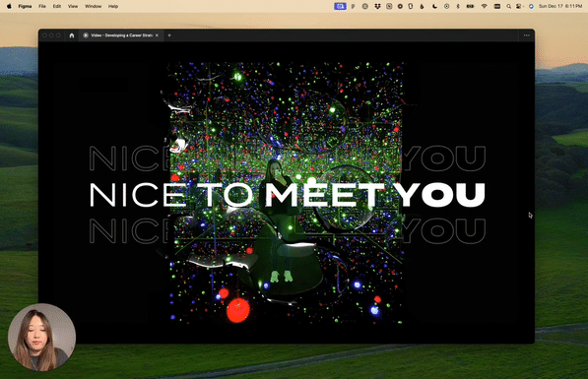This screenshot has height=379, width=588.
Task: Open Bluetooth status menu
Action: (x=458, y=6)
